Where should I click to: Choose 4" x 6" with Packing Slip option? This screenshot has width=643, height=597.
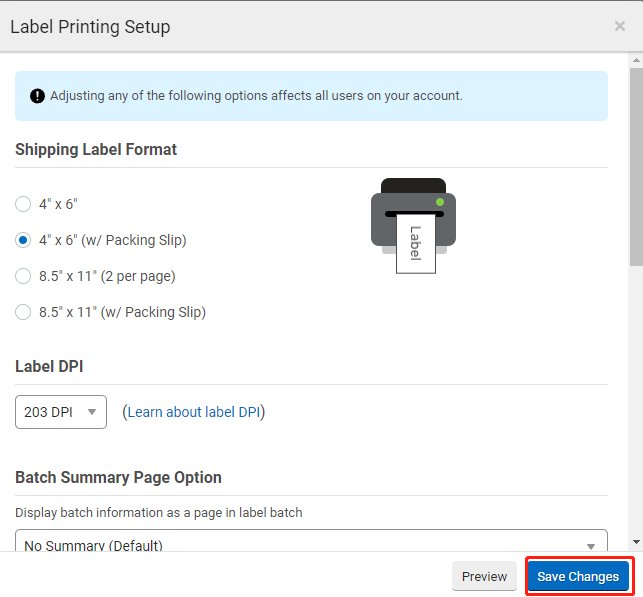click(23, 240)
